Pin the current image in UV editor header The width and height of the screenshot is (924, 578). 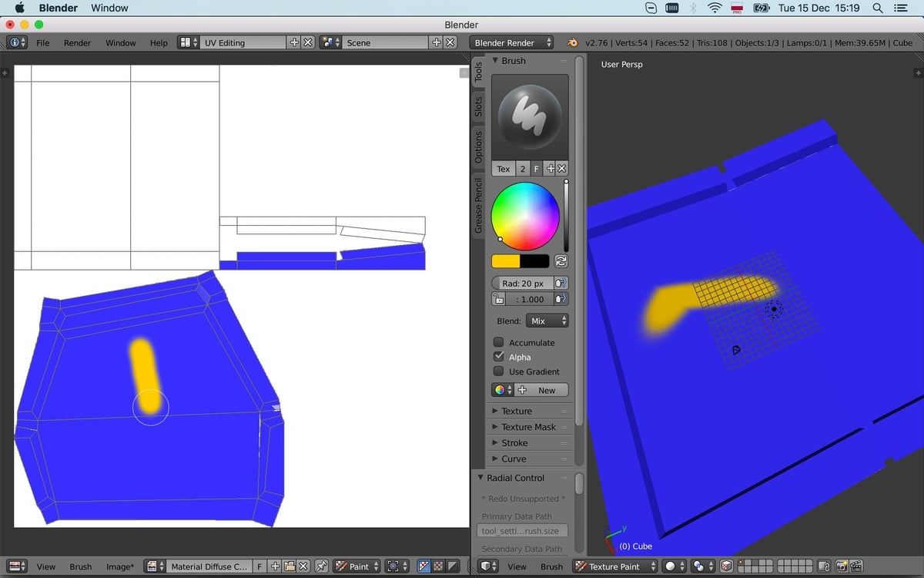pyautogui.click(x=320, y=566)
